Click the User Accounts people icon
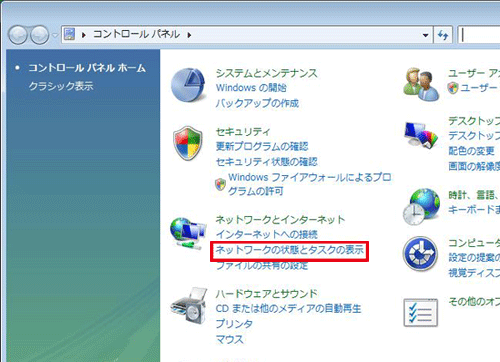 (421, 84)
